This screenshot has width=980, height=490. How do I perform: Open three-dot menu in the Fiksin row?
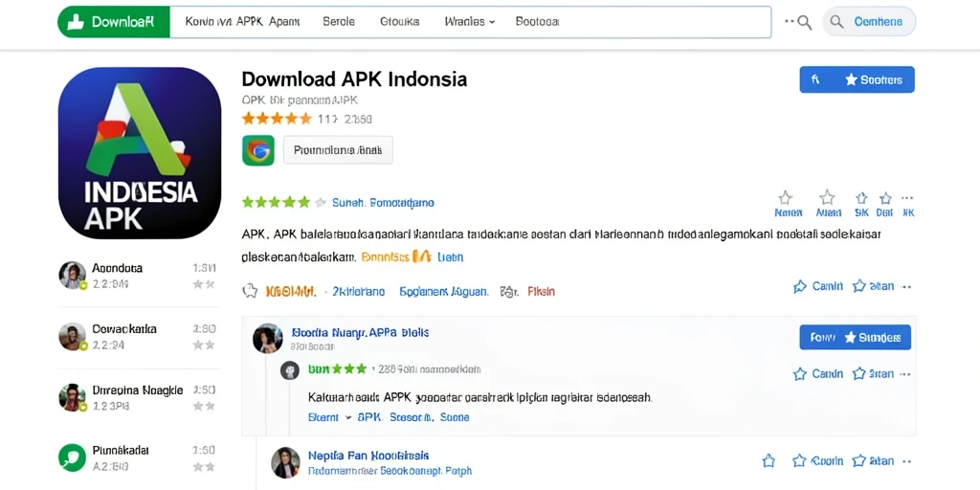click(906, 287)
